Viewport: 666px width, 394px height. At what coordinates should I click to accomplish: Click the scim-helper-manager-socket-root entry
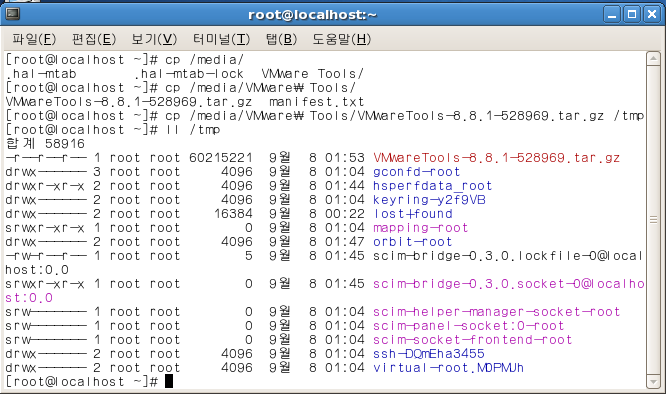497,312
